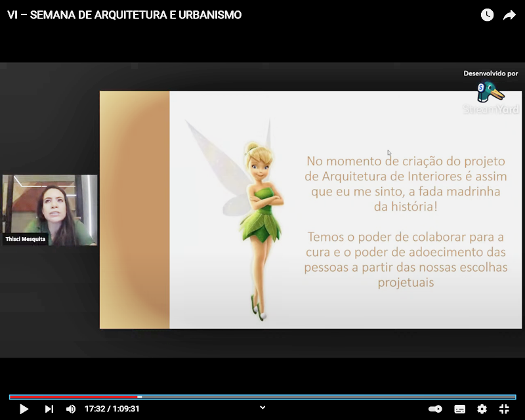The image size is (525, 420).
Task: Click the slide paragraph starting Temos o poder
Action: point(406,260)
